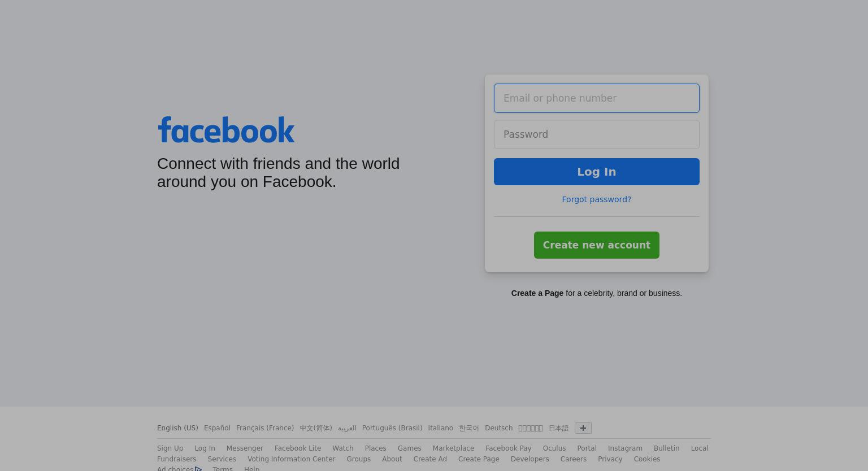The image size is (868, 471).
Task: Switch language to Japanese 日本語
Action: (558, 428)
